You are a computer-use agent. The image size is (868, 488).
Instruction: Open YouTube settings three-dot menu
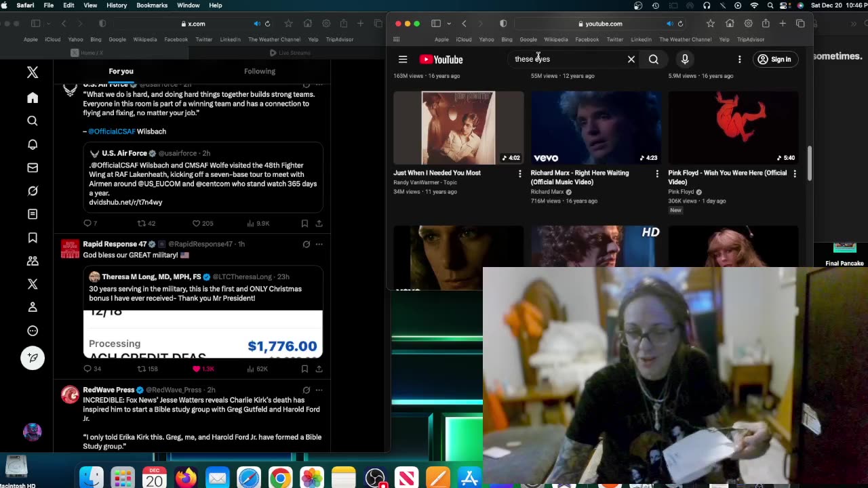point(740,59)
